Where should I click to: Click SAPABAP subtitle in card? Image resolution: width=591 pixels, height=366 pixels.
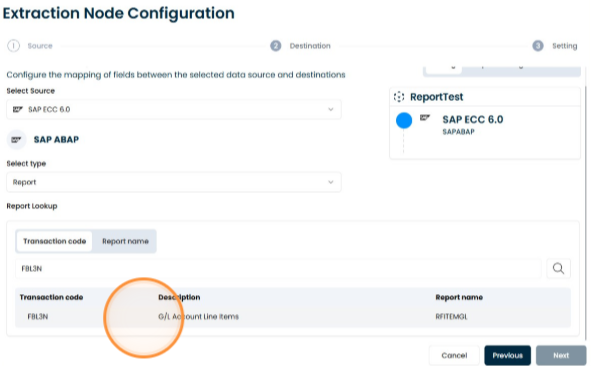click(x=458, y=132)
